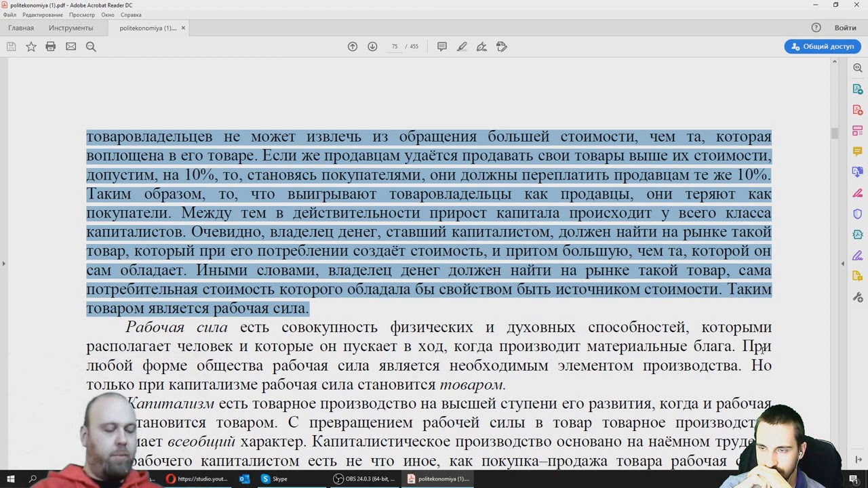868x488 pixels.
Task: Open the help question mark icon
Action: click(x=816, y=28)
